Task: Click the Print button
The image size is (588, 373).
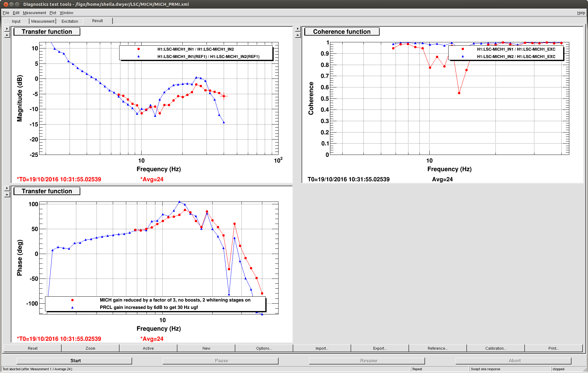Action: tap(554, 348)
